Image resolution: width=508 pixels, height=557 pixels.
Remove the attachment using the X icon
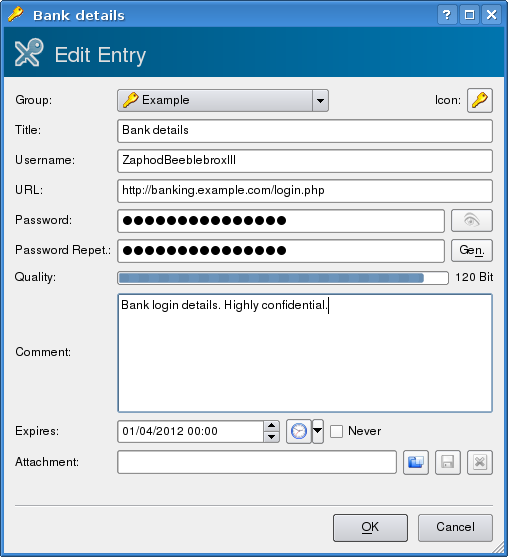(480, 462)
